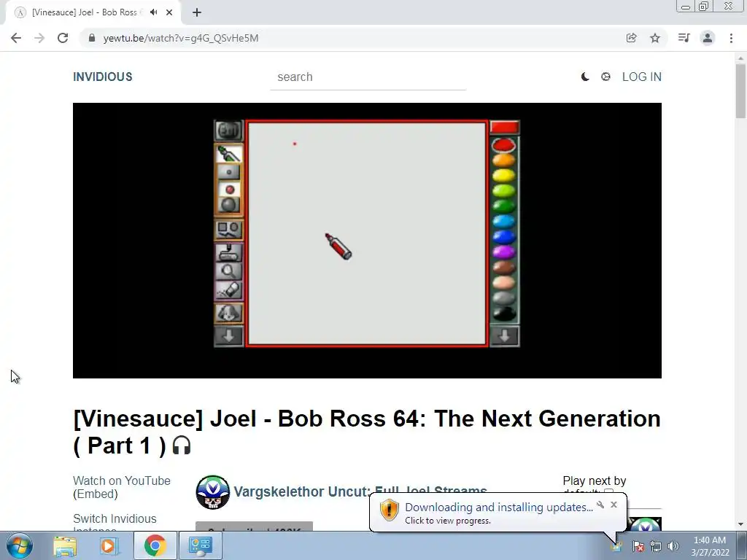Pick the yellow color blob
The image size is (747, 560).
tap(503, 175)
